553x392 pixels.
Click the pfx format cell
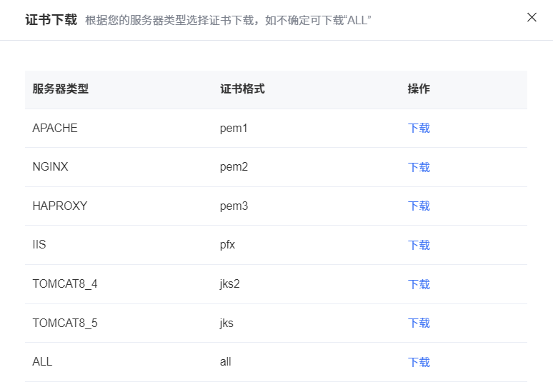[227, 245]
